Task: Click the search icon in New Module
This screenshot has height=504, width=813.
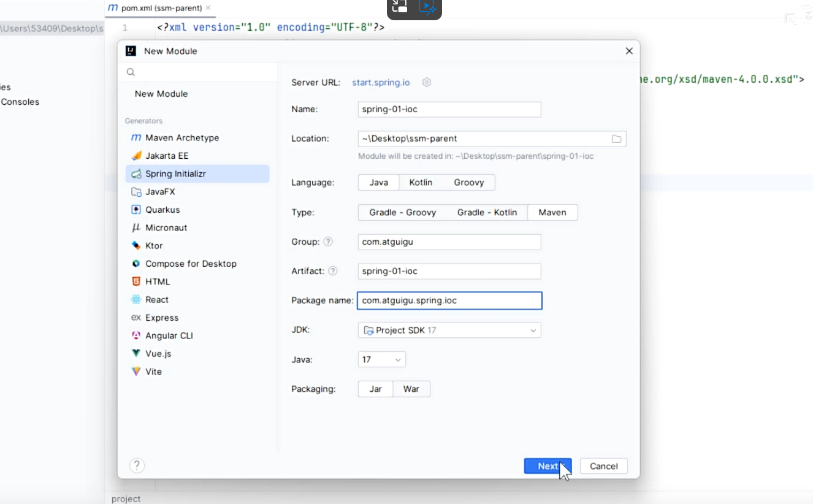Action: [131, 72]
